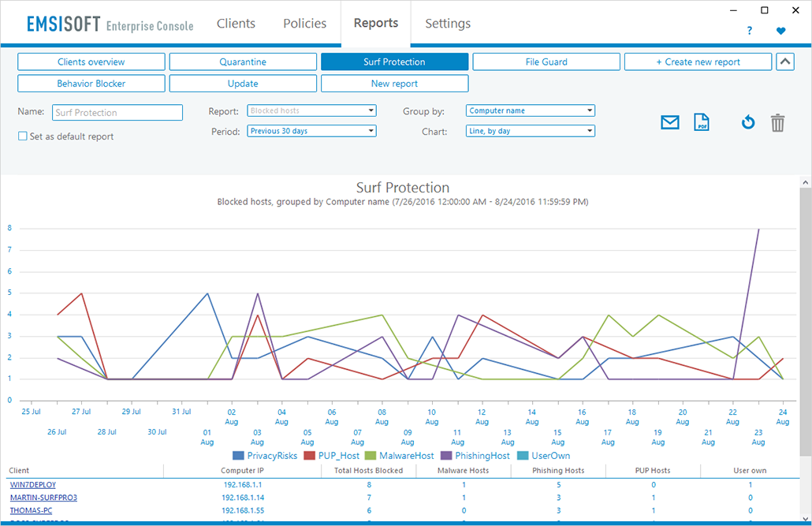Click the Name input field
The width and height of the screenshot is (812, 526).
[117, 113]
